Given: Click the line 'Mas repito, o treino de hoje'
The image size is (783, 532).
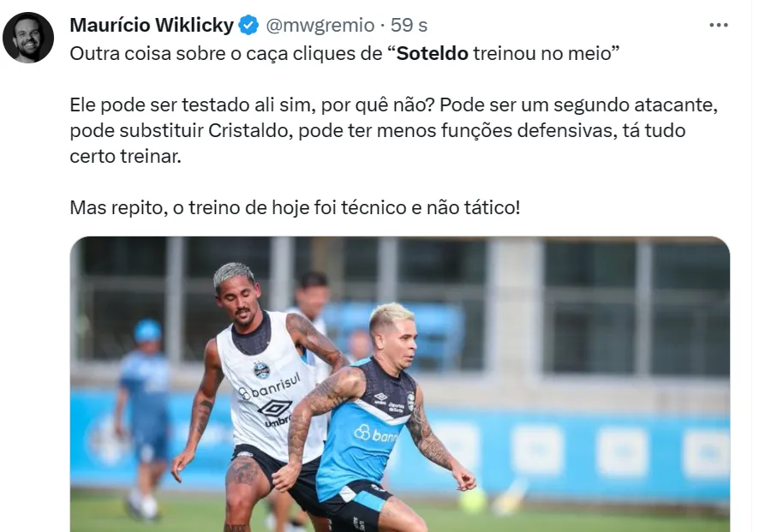Looking at the screenshot, I should point(295,207).
